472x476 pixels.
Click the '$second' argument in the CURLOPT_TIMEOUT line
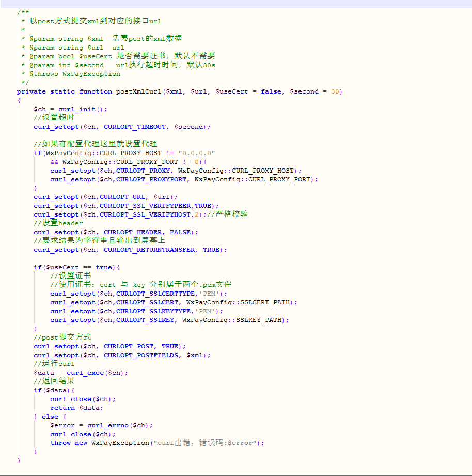tap(188, 127)
